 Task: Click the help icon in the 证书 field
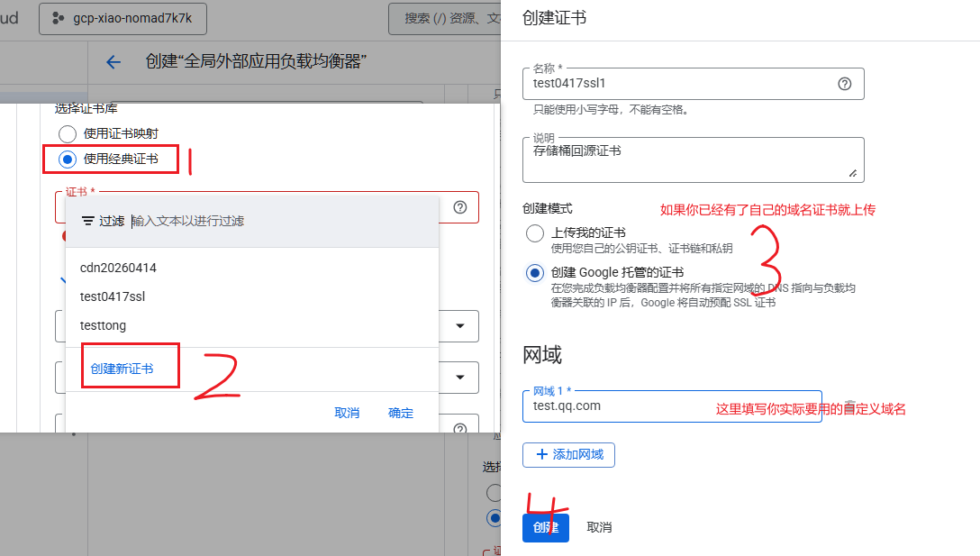click(x=460, y=207)
